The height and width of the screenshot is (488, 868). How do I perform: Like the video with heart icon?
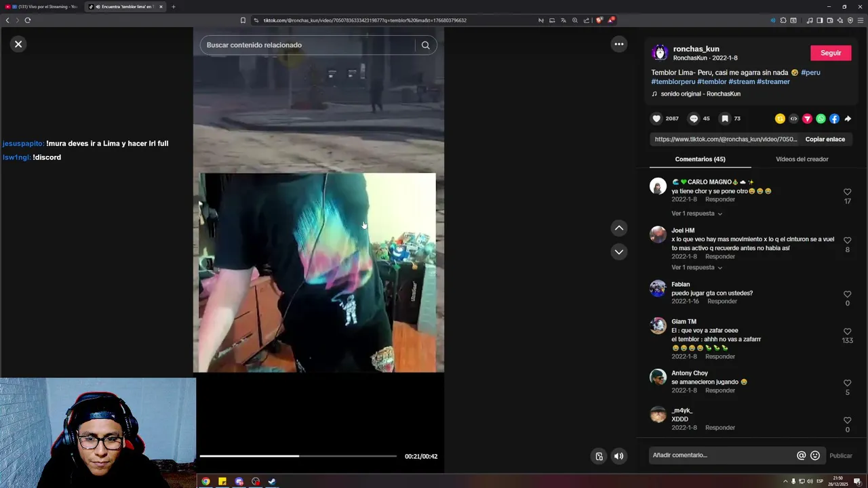click(x=656, y=119)
